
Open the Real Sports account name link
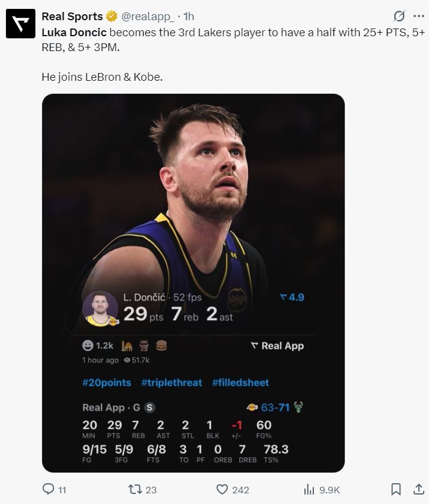point(72,17)
